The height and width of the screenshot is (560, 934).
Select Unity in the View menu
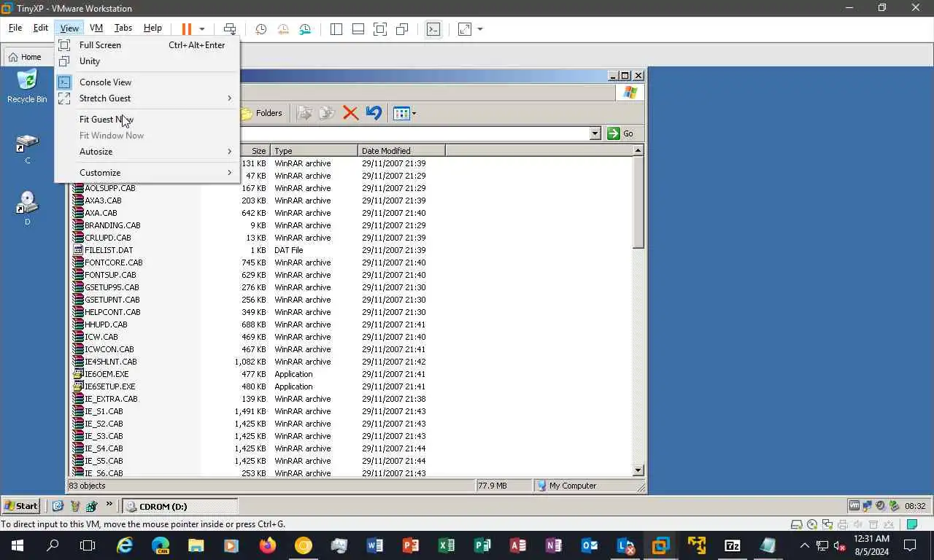coord(147,61)
